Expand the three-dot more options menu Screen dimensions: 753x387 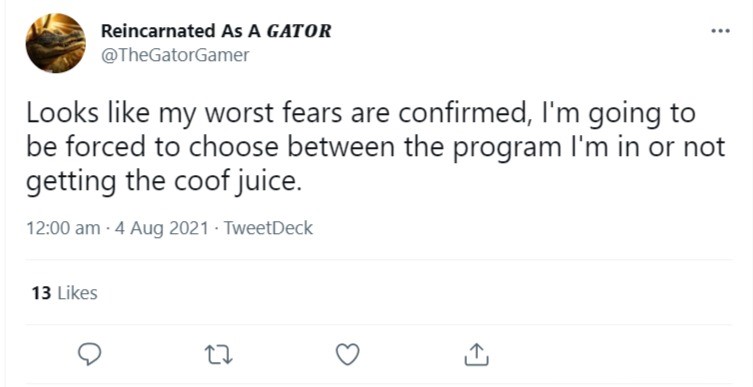coord(721,31)
